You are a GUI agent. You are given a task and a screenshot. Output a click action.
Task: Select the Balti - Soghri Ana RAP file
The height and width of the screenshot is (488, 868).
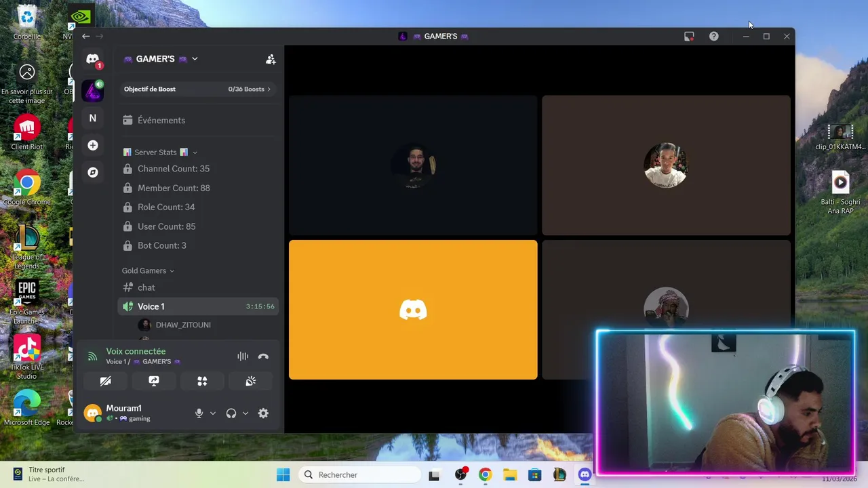pyautogui.click(x=840, y=192)
